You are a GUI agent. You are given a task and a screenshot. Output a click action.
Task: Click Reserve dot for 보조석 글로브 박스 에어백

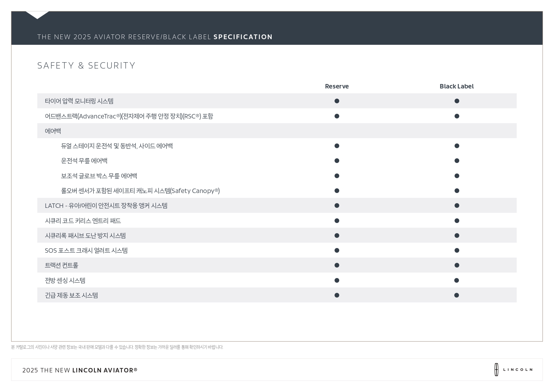click(x=337, y=176)
